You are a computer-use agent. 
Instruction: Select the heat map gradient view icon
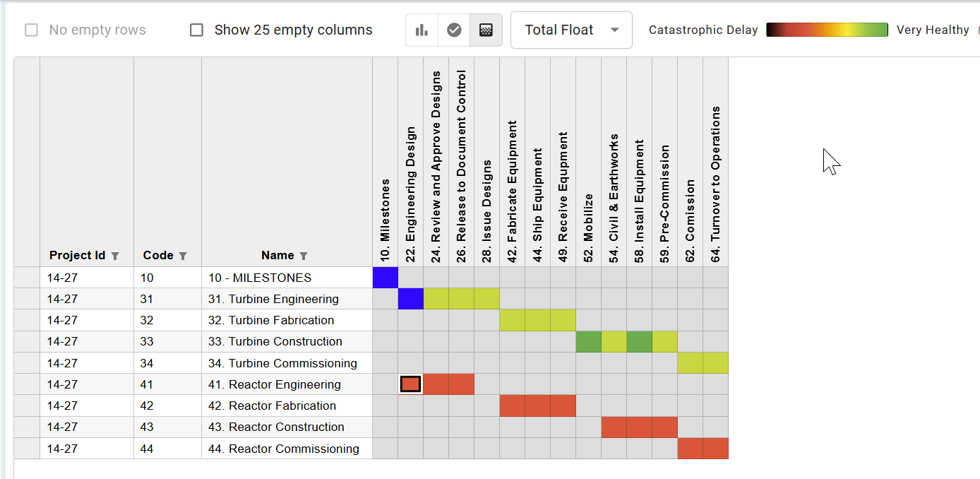click(486, 30)
